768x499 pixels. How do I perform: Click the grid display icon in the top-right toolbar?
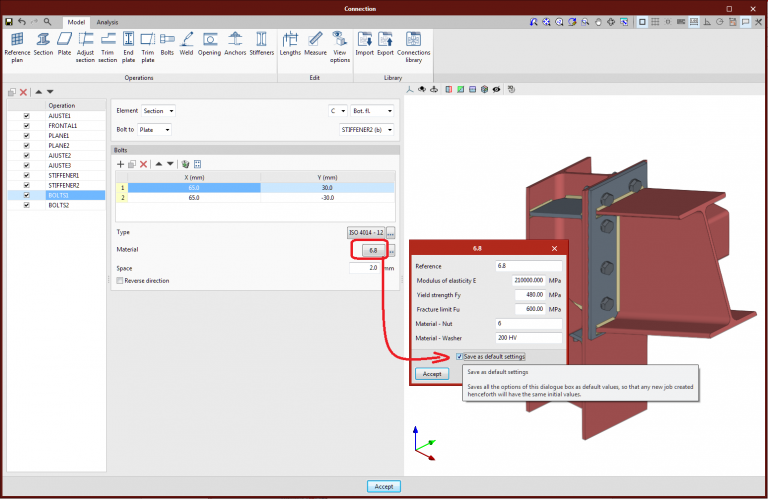(655, 22)
